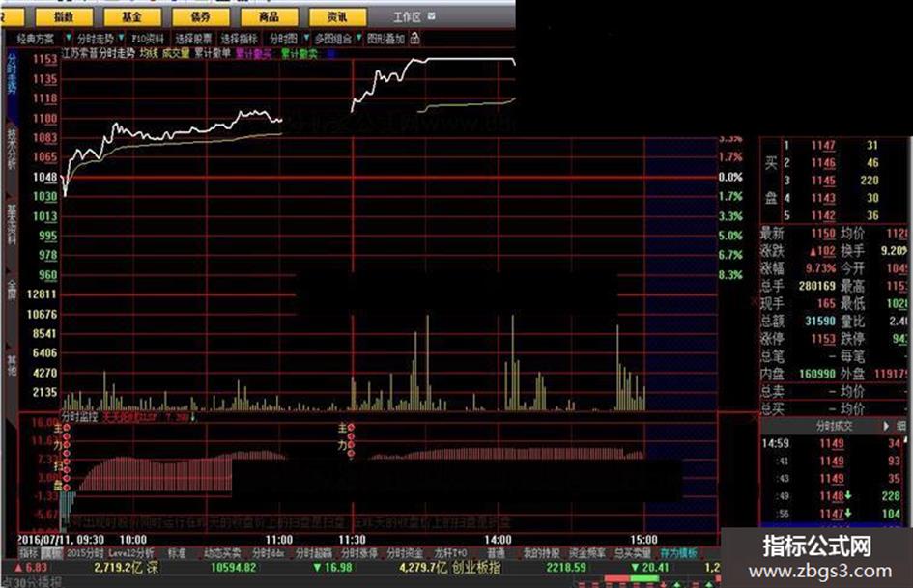
Task: Select the 基本资料 vertical sidebar tab
Action: [x=12, y=224]
